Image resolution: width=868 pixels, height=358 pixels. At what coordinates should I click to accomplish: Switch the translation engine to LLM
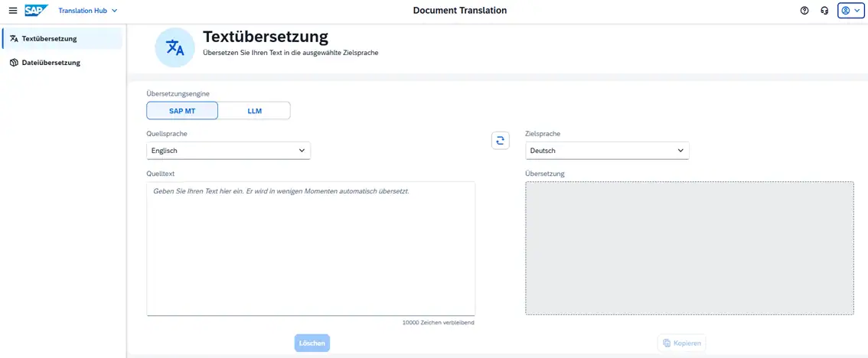coord(255,111)
